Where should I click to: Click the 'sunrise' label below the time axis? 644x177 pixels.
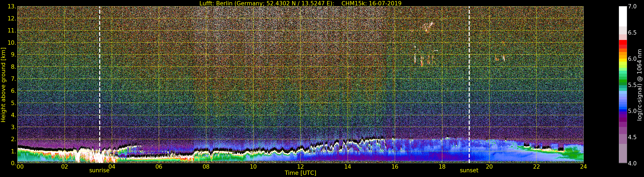[100, 171]
